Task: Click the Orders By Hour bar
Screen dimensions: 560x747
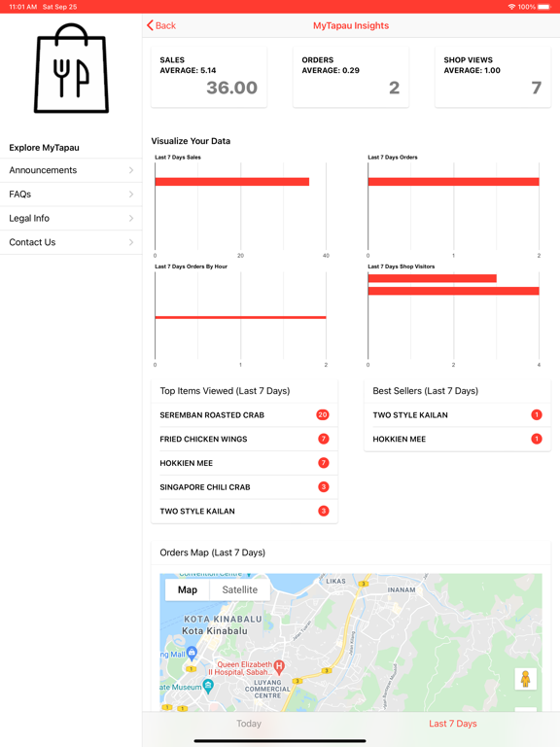Action: point(240,317)
